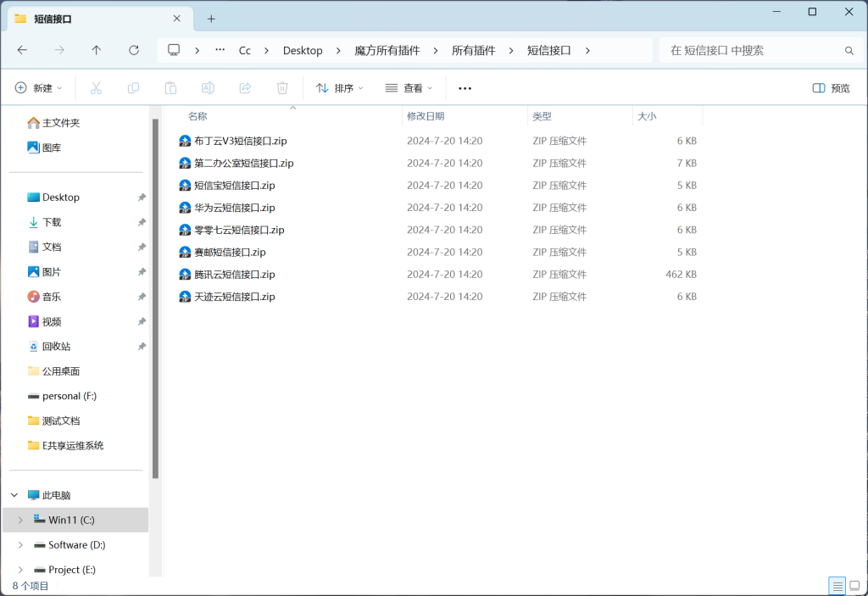Open the 排序 sort dropdown
The image size is (868, 596).
(x=338, y=87)
